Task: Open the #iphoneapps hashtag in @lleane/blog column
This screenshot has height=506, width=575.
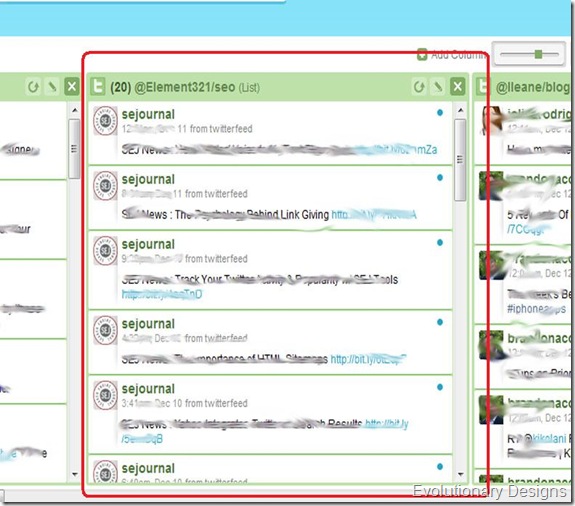Action: (536, 309)
